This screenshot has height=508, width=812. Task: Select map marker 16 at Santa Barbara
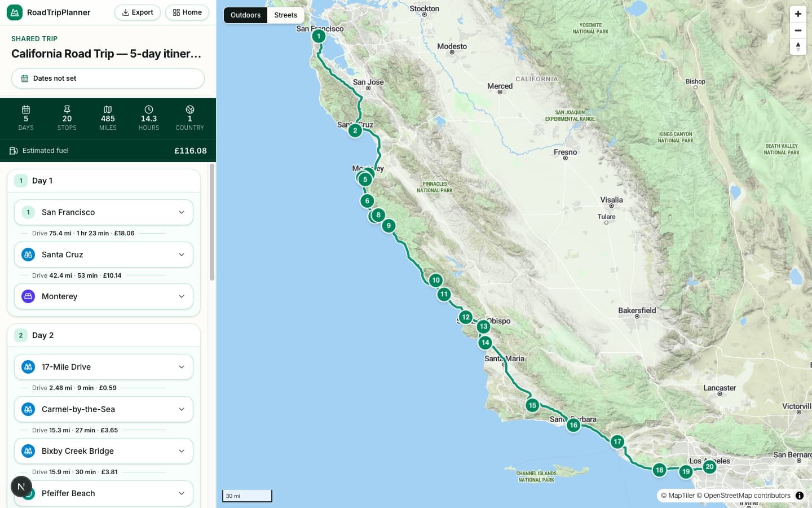click(x=573, y=425)
